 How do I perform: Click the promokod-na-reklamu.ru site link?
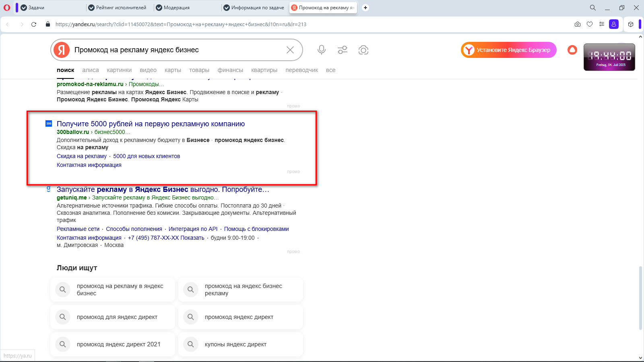tap(90, 84)
